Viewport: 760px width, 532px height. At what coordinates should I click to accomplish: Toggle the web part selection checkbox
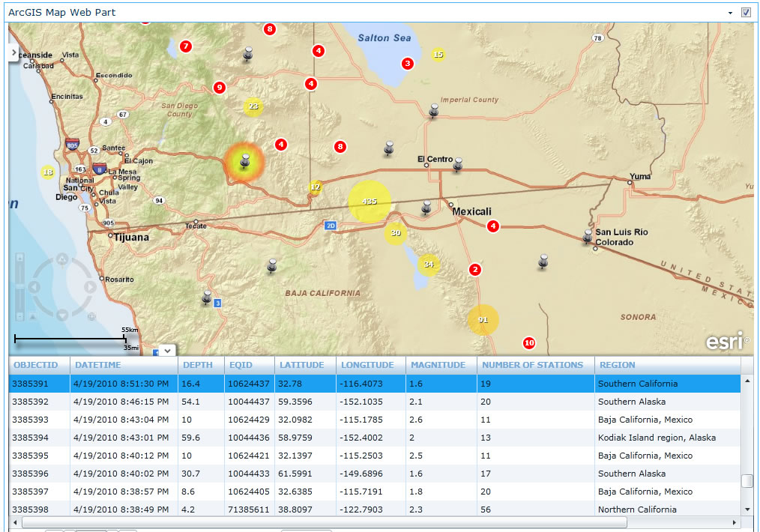coord(746,13)
